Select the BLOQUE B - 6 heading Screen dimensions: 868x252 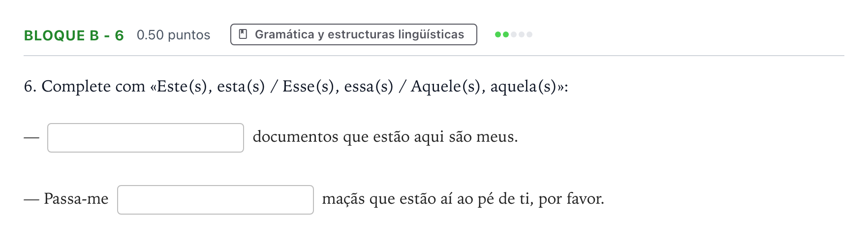(x=74, y=35)
